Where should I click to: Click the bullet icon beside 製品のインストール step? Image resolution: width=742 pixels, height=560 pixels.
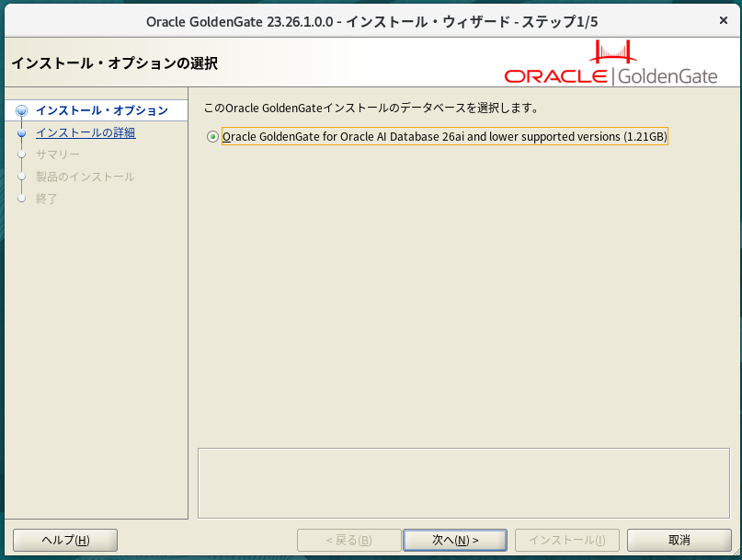[22, 177]
